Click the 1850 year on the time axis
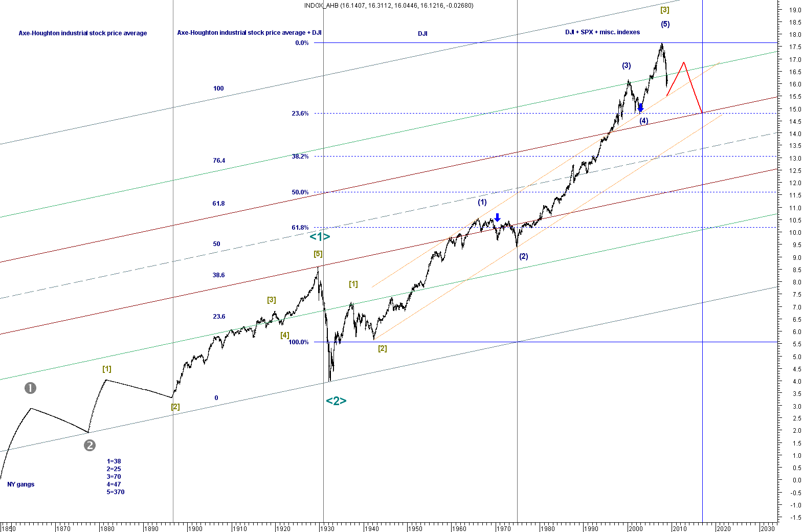 tap(9, 528)
